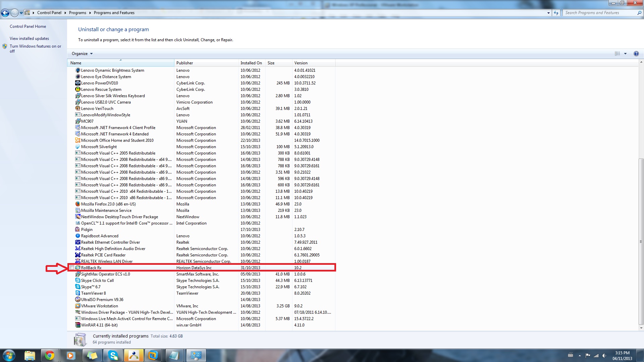
Task: Sort by the Version column header
Action: [314, 63]
